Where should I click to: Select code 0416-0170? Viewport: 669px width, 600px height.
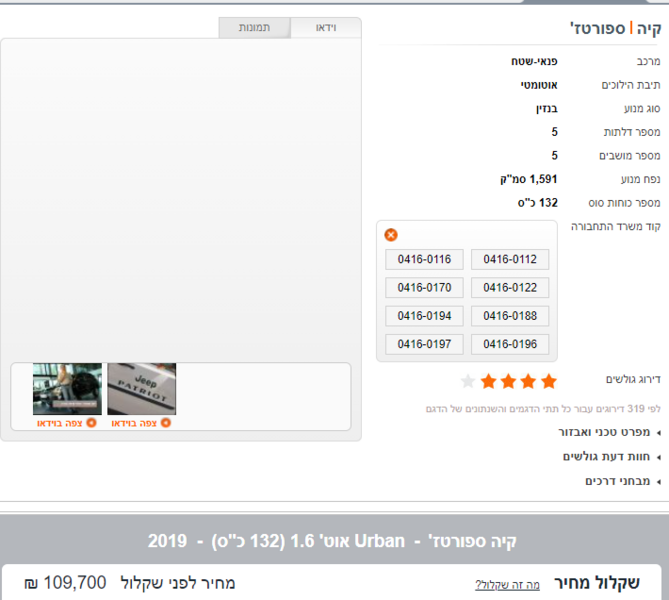tap(424, 288)
